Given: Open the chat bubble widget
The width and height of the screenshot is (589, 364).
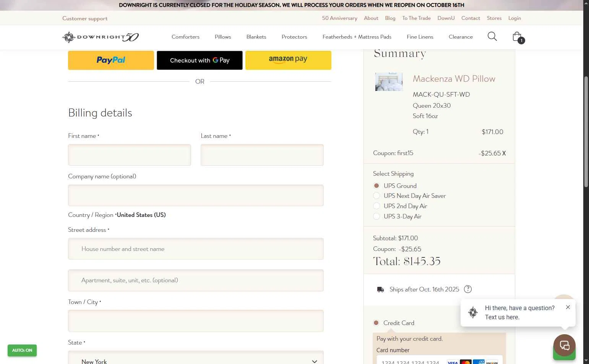Looking at the screenshot, I should pyautogui.click(x=564, y=345).
